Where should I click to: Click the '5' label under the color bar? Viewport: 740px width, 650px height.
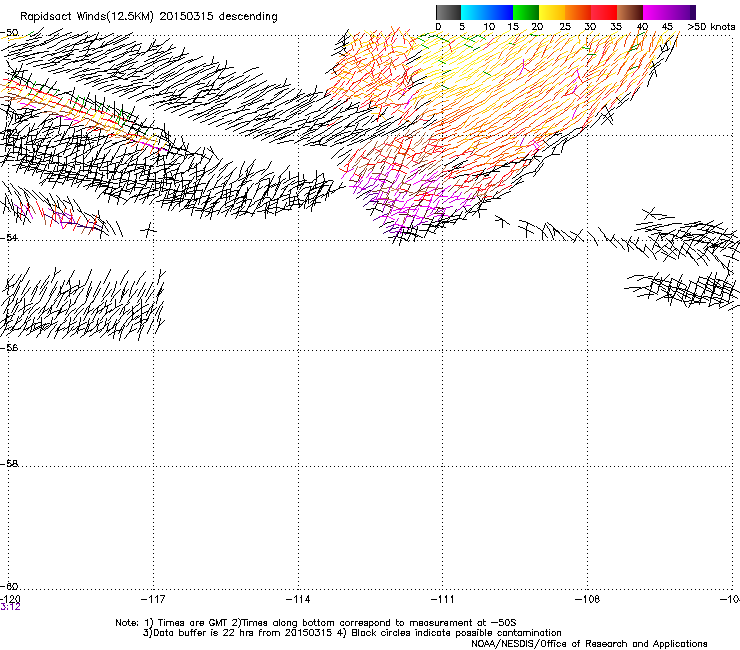(x=462, y=27)
